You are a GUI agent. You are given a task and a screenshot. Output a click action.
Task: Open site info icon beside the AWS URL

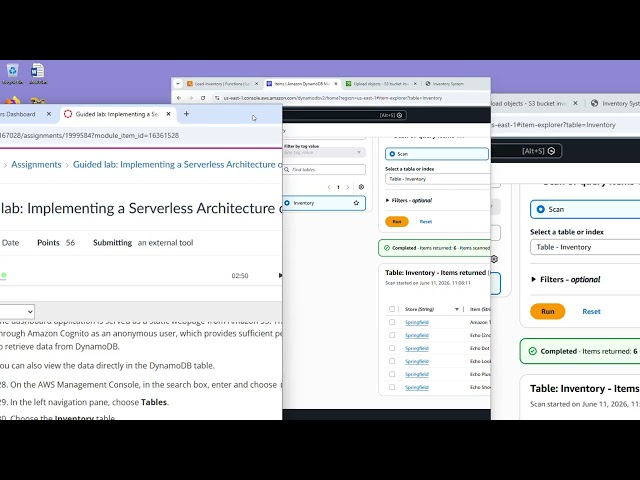point(217,98)
